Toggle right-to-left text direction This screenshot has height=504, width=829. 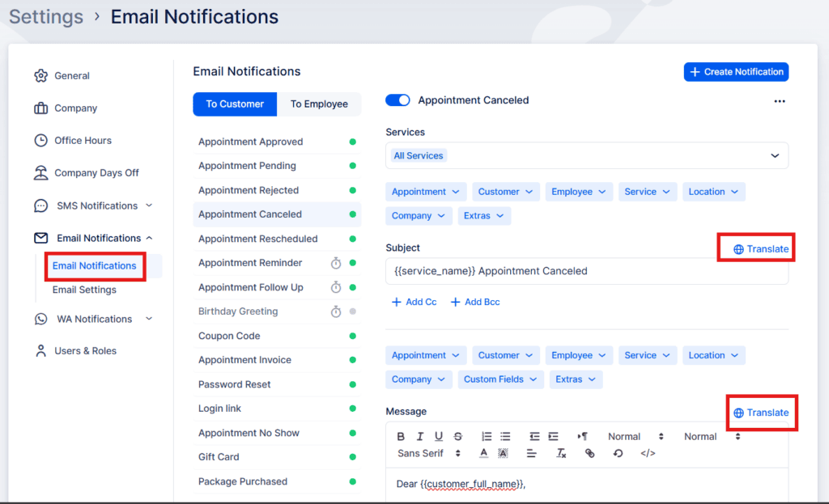[x=582, y=436]
